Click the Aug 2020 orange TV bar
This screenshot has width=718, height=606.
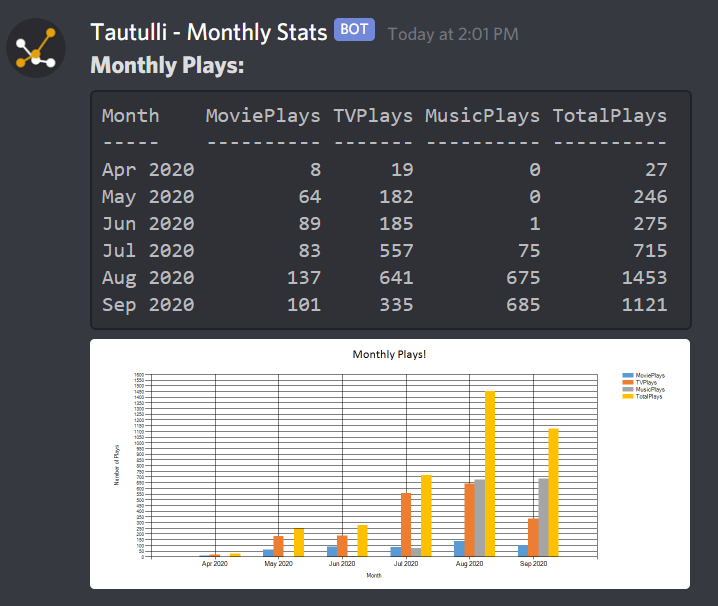tap(469, 520)
